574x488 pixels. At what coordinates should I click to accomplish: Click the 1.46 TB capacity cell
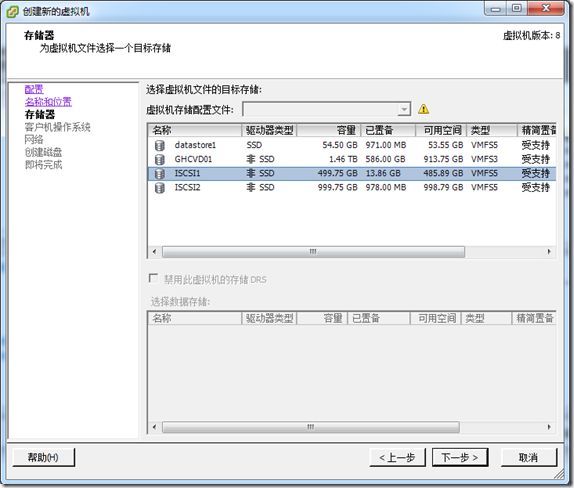(343, 159)
